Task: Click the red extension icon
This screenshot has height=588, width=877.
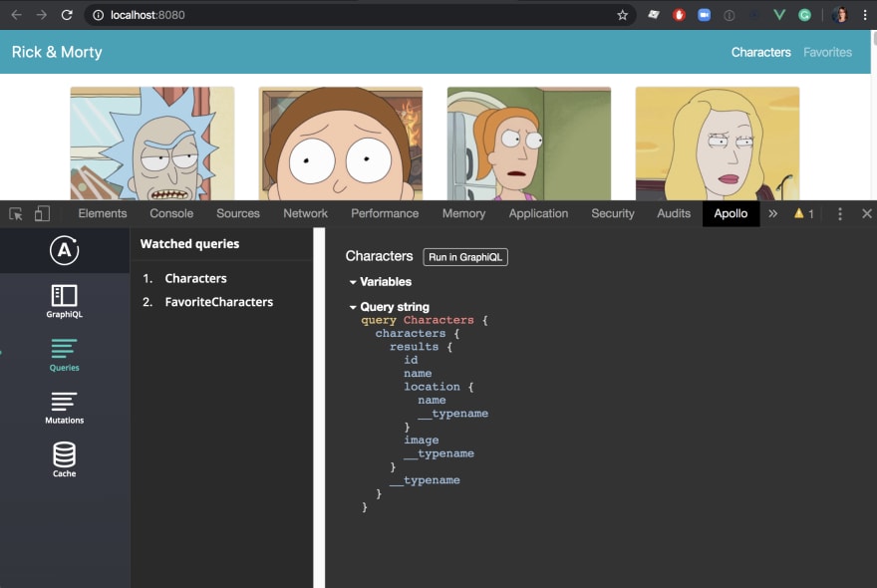Action: tap(679, 15)
